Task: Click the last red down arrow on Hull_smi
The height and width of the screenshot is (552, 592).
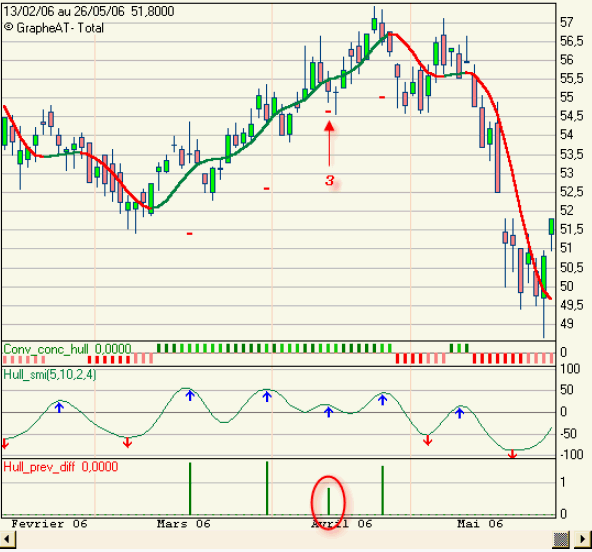Action: (512, 453)
